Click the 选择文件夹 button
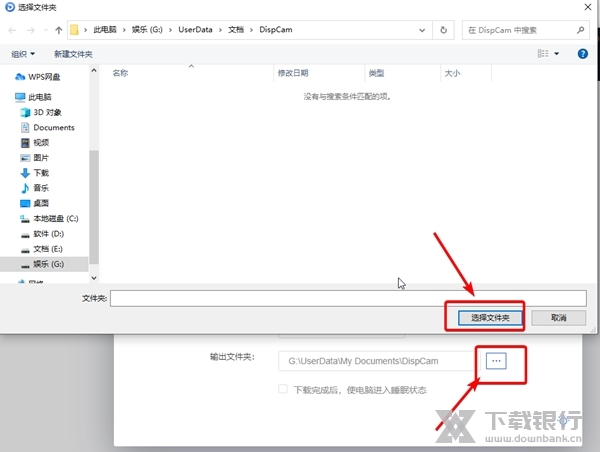The height and width of the screenshot is (452, 600). (x=490, y=318)
